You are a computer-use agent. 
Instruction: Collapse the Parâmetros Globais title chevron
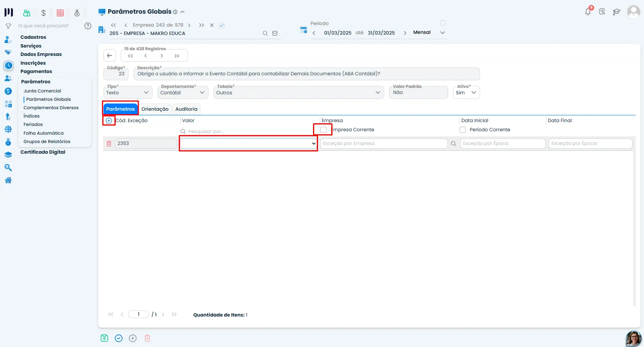coord(182,12)
